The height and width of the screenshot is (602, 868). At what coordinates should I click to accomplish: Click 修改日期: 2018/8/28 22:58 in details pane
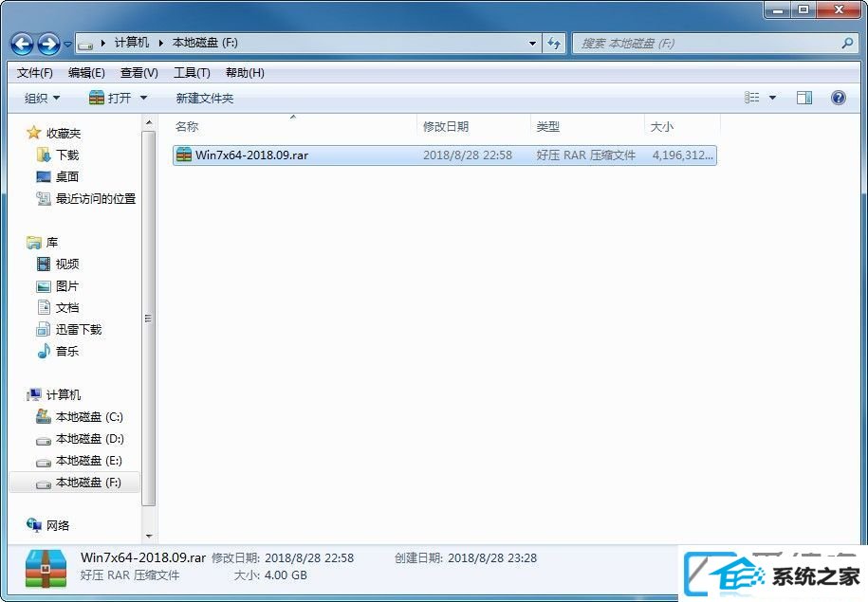283,557
